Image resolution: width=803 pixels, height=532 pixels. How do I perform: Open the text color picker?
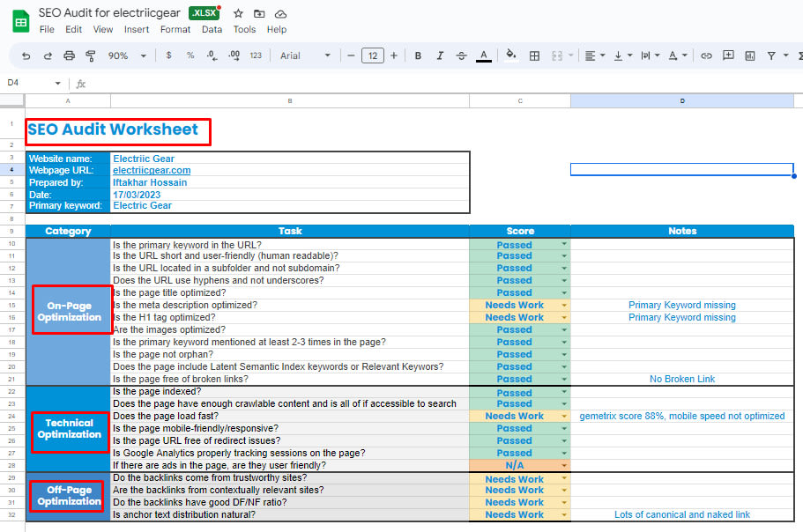pos(483,55)
